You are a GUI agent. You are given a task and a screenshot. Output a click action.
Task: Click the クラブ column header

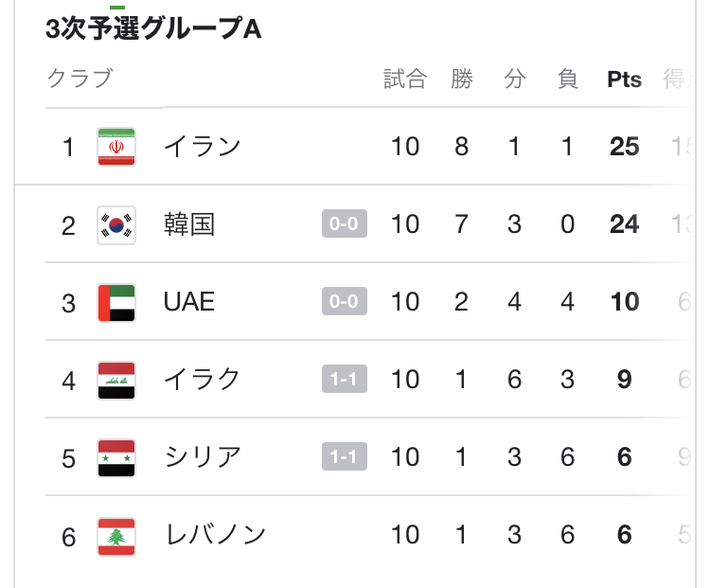coord(80,79)
